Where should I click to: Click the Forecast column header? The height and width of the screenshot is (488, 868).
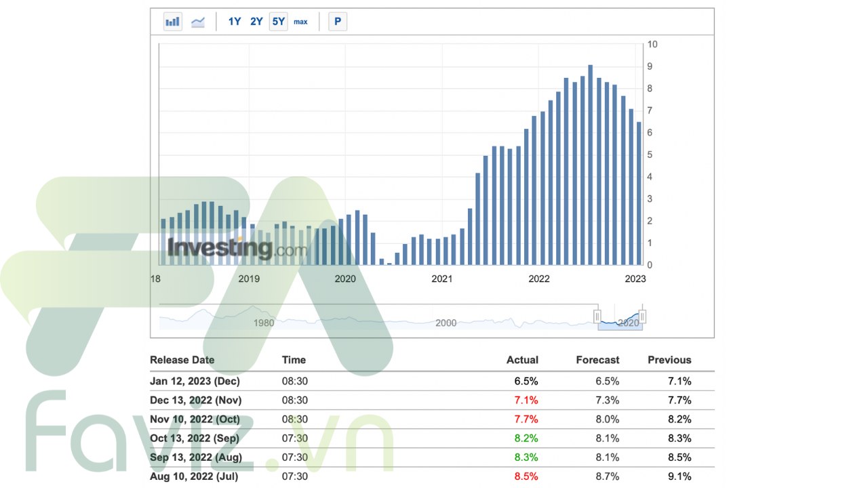pos(597,360)
